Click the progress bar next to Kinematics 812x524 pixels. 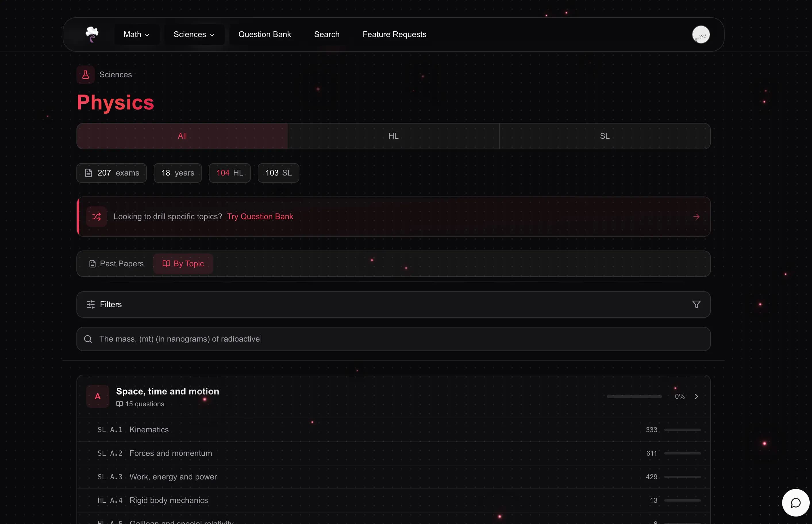pyautogui.click(x=682, y=429)
